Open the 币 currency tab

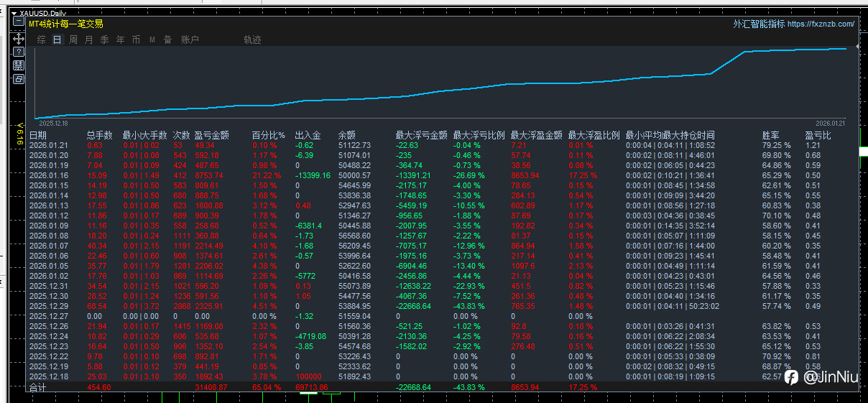pyautogui.click(x=136, y=40)
